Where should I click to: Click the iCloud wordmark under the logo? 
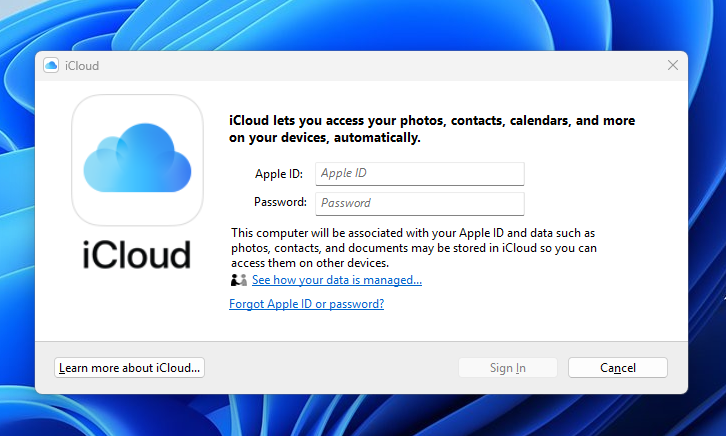[137, 255]
